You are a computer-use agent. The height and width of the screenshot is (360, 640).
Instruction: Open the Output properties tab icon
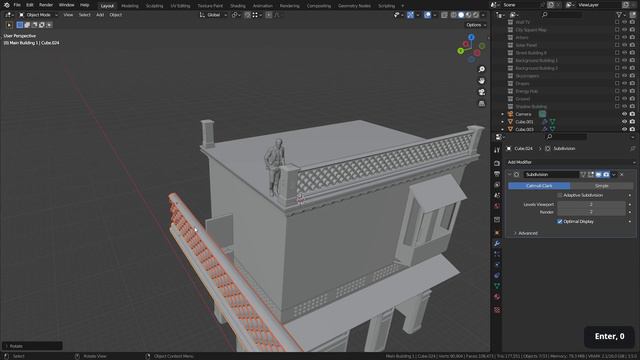click(497, 174)
